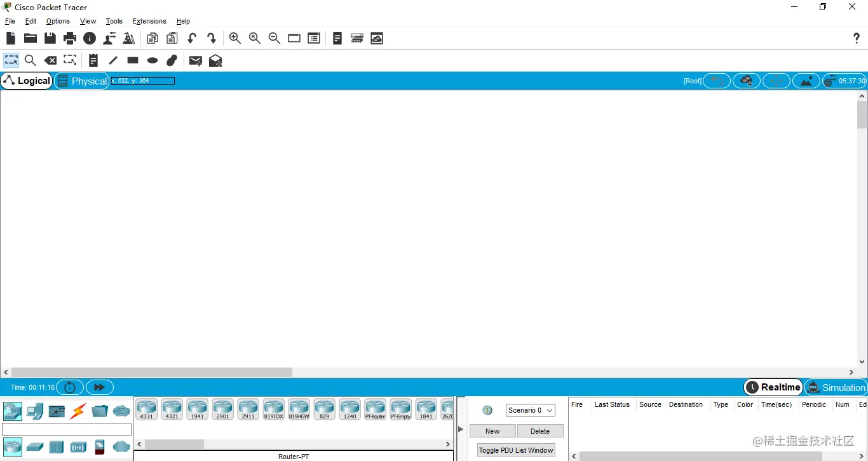The height and width of the screenshot is (461, 868).
Task: Open the Options menu
Action: coord(58,21)
